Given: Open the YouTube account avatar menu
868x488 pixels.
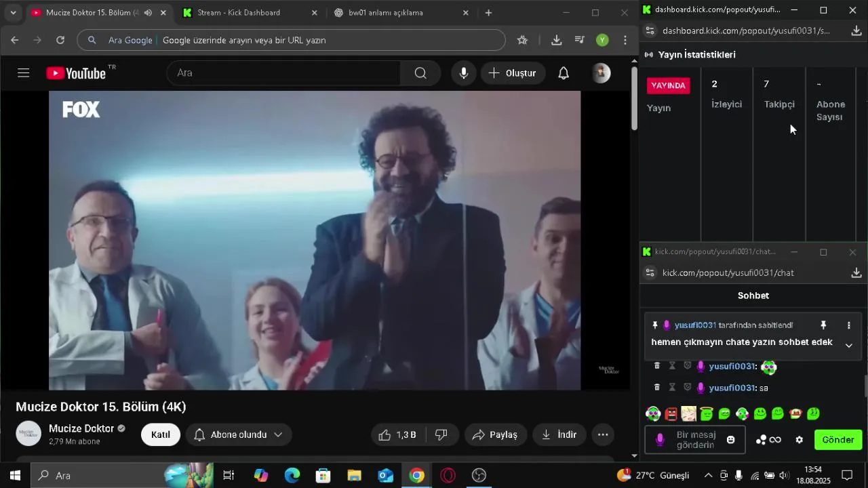Looking at the screenshot, I should point(601,73).
